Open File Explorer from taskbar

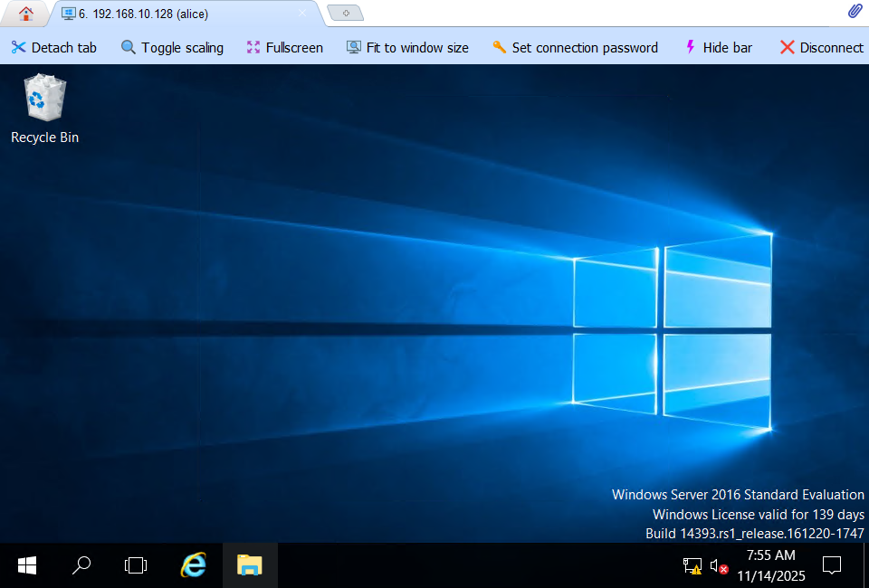click(x=250, y=565)
